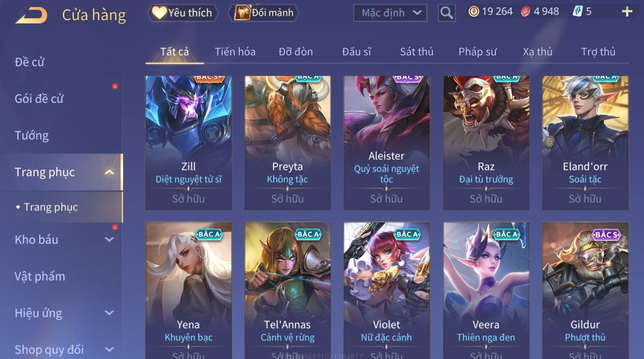The width and height of the screenshot is (644, 359).
Task: Tap the plus icon to add currency
Action: [627, 12]
